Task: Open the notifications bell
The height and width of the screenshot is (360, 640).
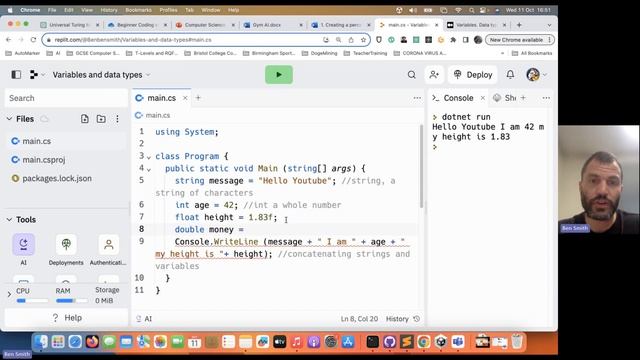Action: point(510,75)
